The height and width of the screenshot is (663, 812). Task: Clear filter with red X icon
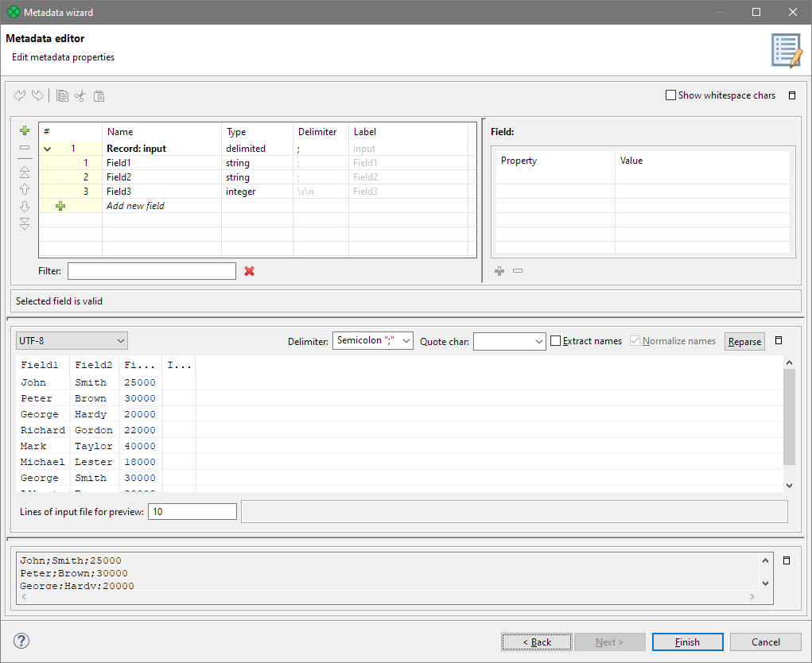[x=249, y=271]
